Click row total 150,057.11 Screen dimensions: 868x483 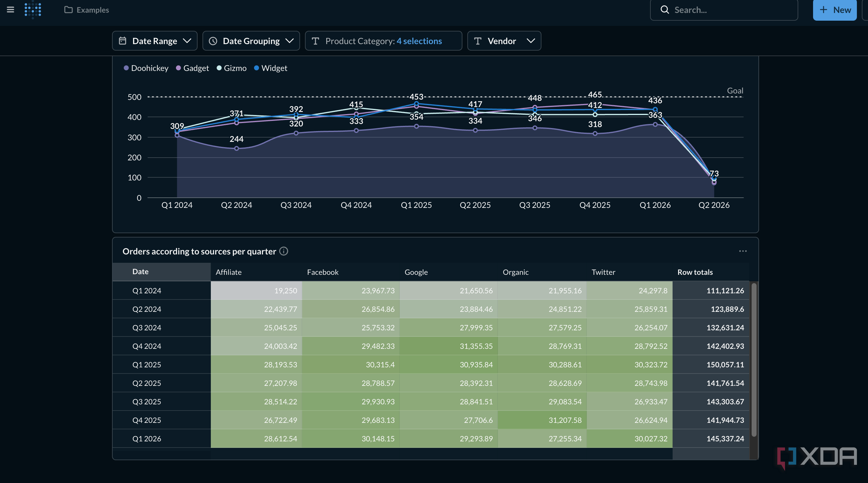point(711,365)
